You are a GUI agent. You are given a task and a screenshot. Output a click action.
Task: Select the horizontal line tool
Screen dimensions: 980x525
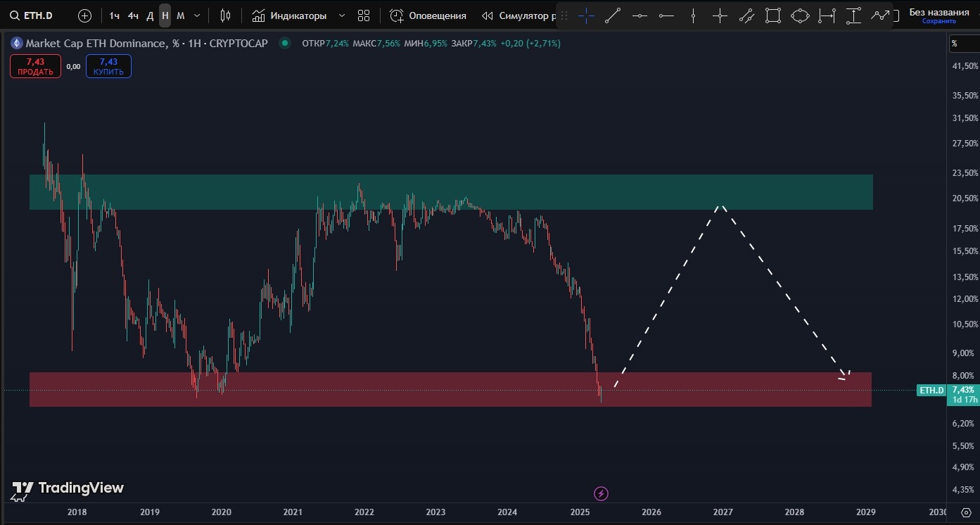639,15
